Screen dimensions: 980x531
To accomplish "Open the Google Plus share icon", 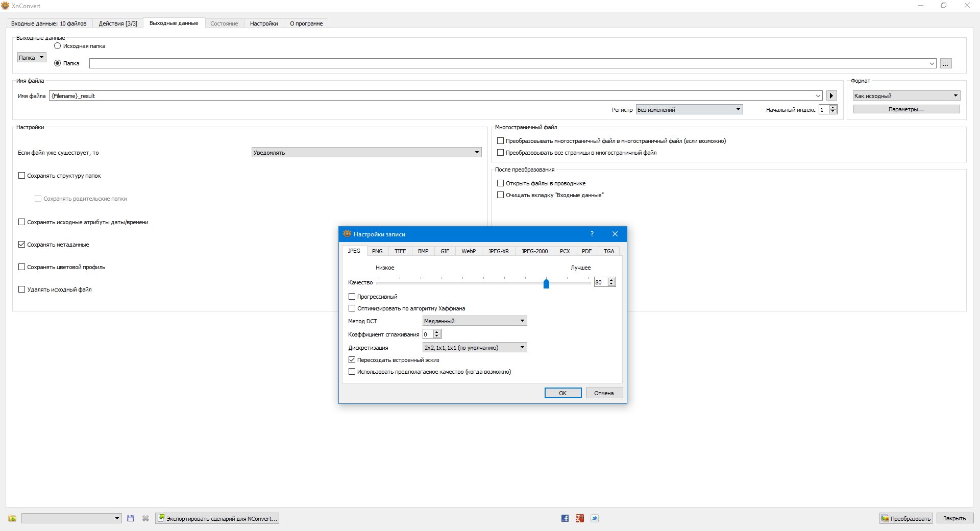I will pos(579,518).
